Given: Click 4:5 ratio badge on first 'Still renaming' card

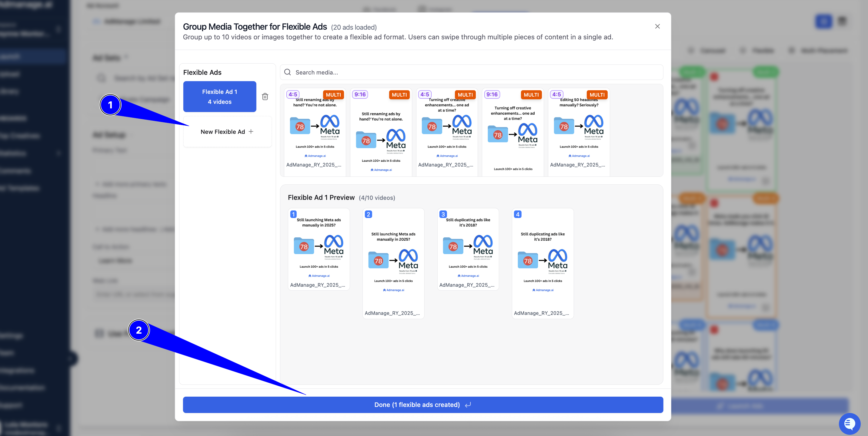Looking at the screenshot, I should pyautogui.click(x=292, y=94).
